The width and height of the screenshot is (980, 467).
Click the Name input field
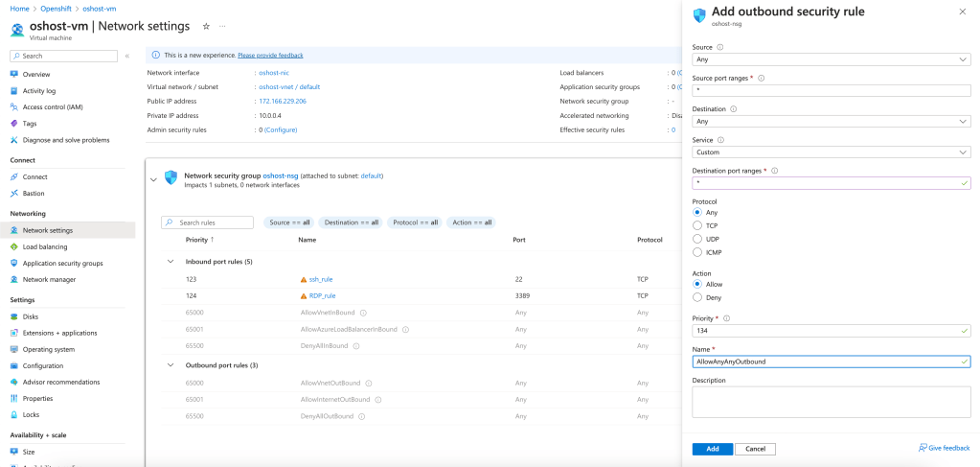point(832,362)
